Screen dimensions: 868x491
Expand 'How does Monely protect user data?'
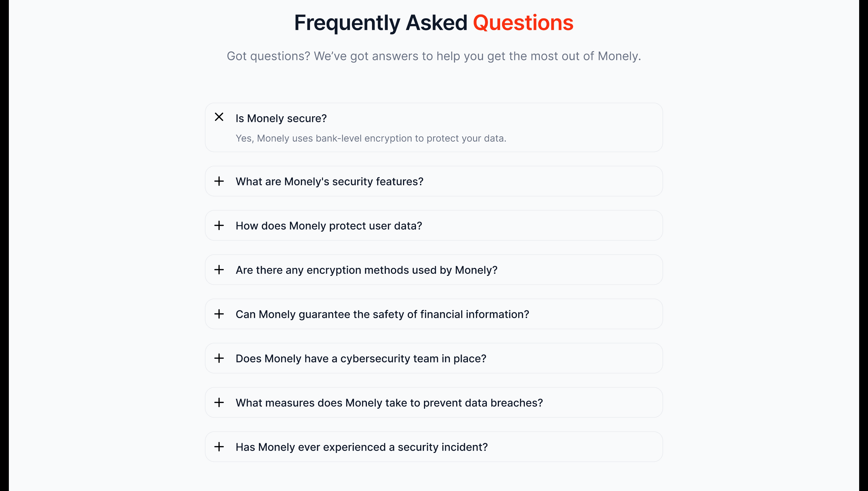(x=329, y=226)
